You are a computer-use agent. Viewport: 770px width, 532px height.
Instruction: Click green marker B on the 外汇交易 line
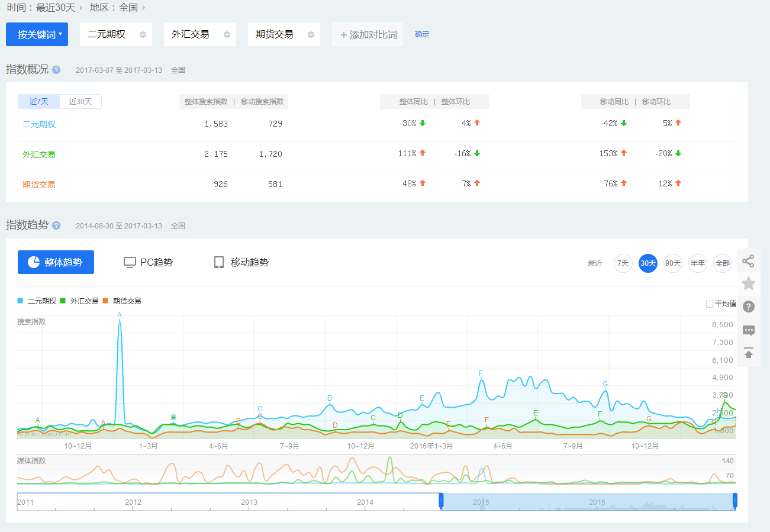pos(173,417)
